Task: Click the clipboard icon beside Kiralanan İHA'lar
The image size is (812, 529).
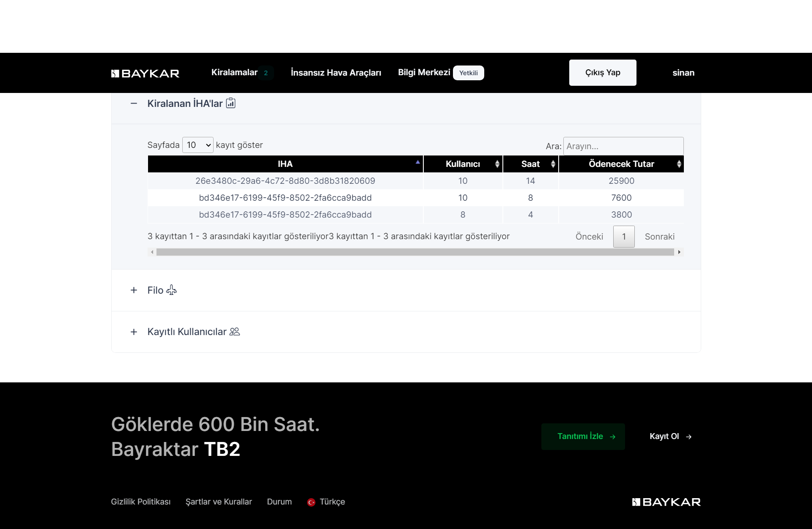Action: (x=230, y=103)
